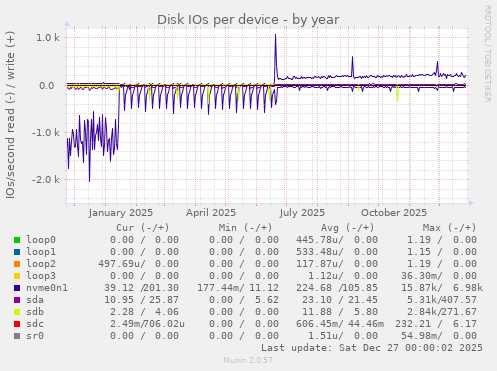Click the write spike peak in late November
The height and width of the screenshot is (371, 497).
pos(437,62)
